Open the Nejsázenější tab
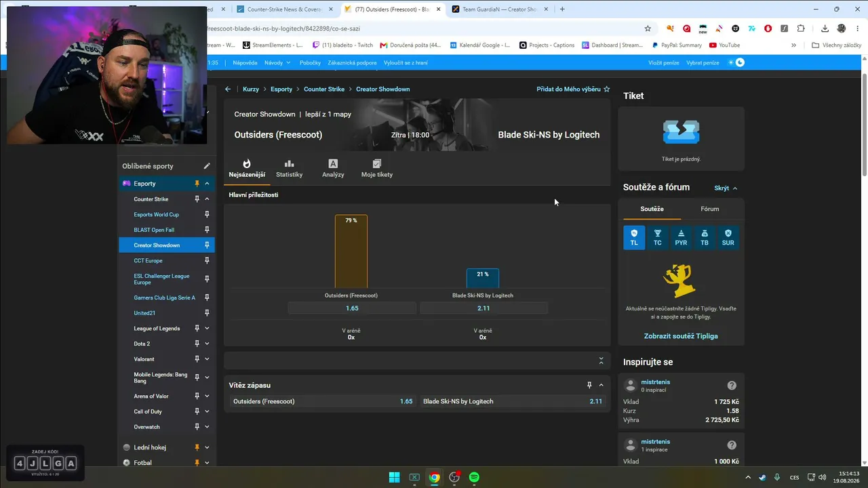868x488 pixels. tap(247, 169)
